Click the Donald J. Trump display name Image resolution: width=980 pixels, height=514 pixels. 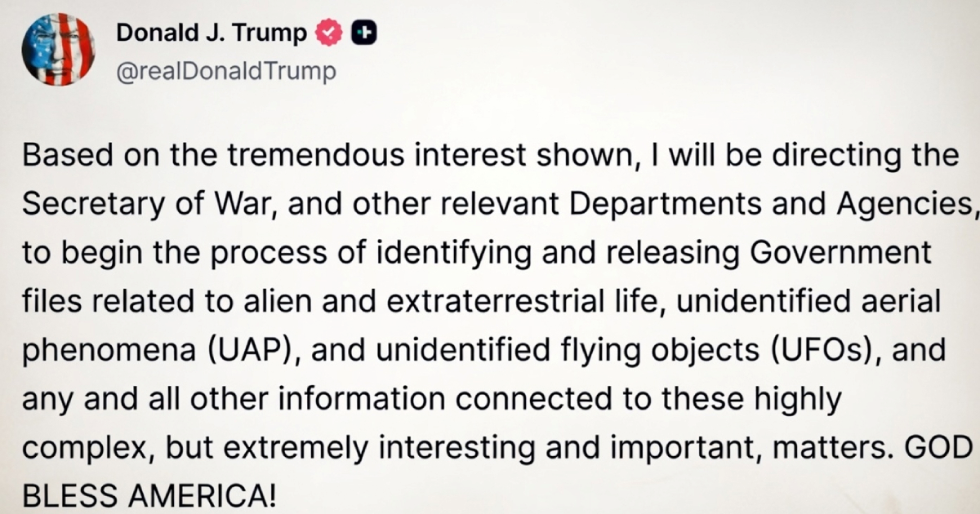click(212, 33)
